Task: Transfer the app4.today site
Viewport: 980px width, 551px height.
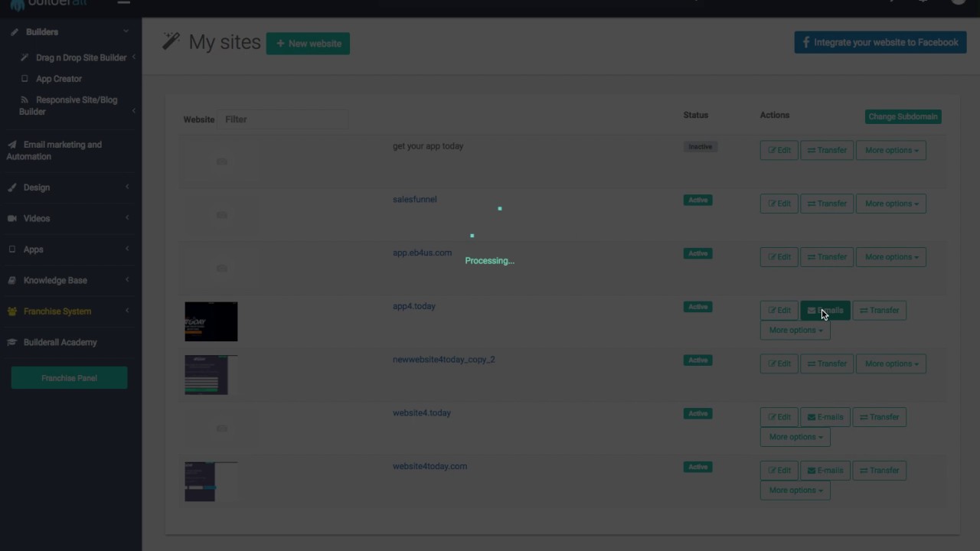Action: click(x=879, y=311)
